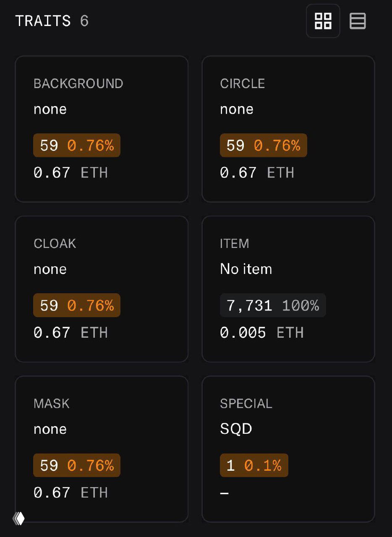392x537 pixels.
Task: Open the CIRCLE trait card
Action: pos(288,129)
